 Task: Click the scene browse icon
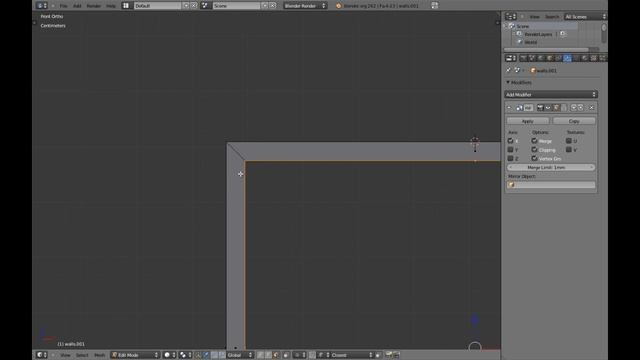[x=205, y=6]
